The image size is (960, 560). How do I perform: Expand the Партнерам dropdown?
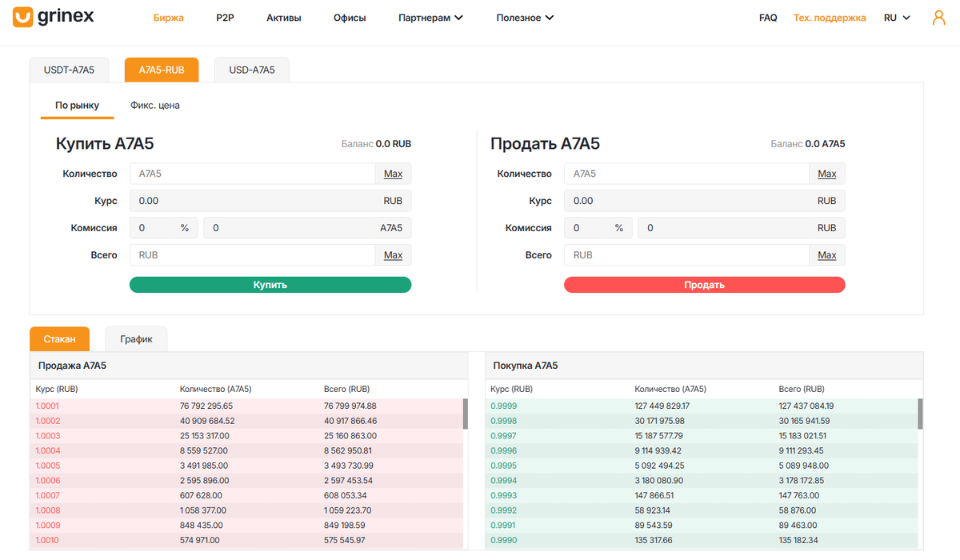[x=430, y=18]
